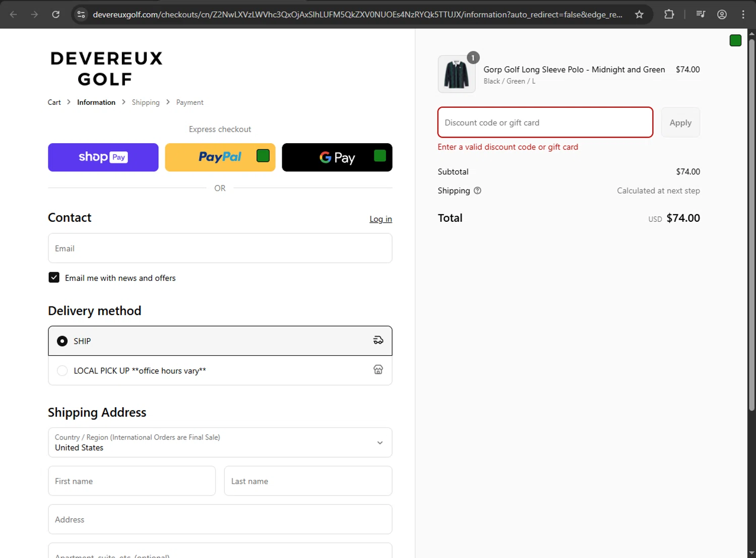Click the shipping help question mark icon
The width and height of the screenshot is (756, 558).
click(477, 191)
